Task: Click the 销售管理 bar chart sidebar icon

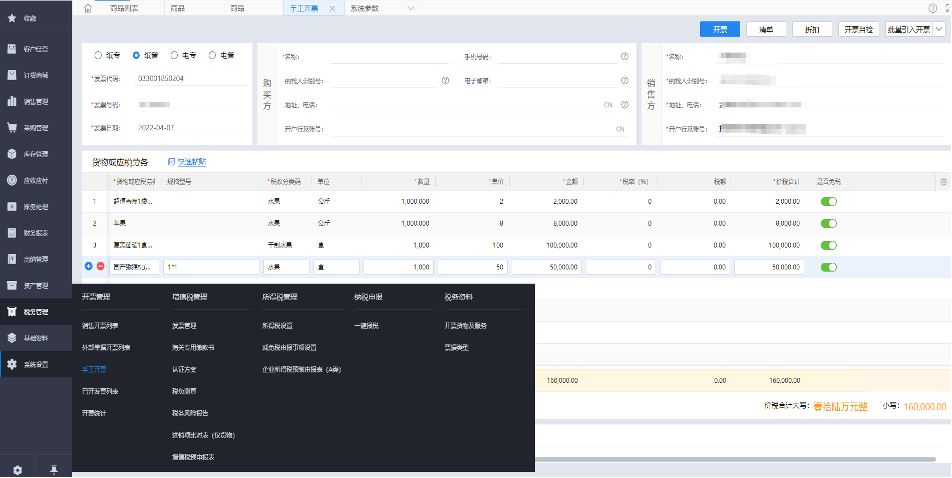Action: click(x=12, y=101)
